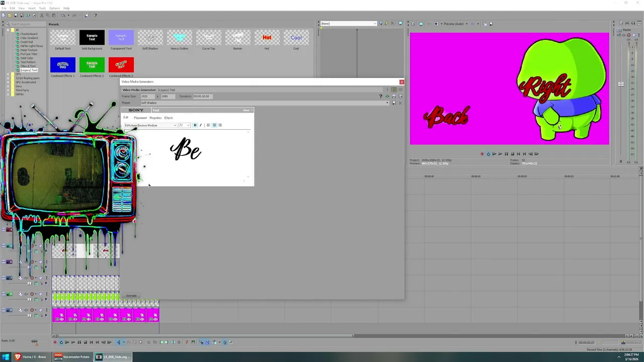This screenshot has width=644, height=362.
Task: Click Replace Plug-In green icon in generator
Action: [x=387, y=96]
